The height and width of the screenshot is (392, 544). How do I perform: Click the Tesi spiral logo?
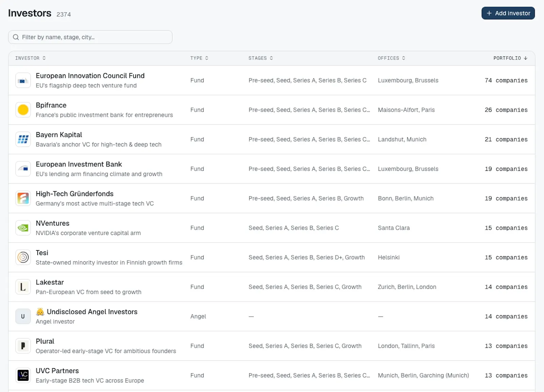coord(23,257)
